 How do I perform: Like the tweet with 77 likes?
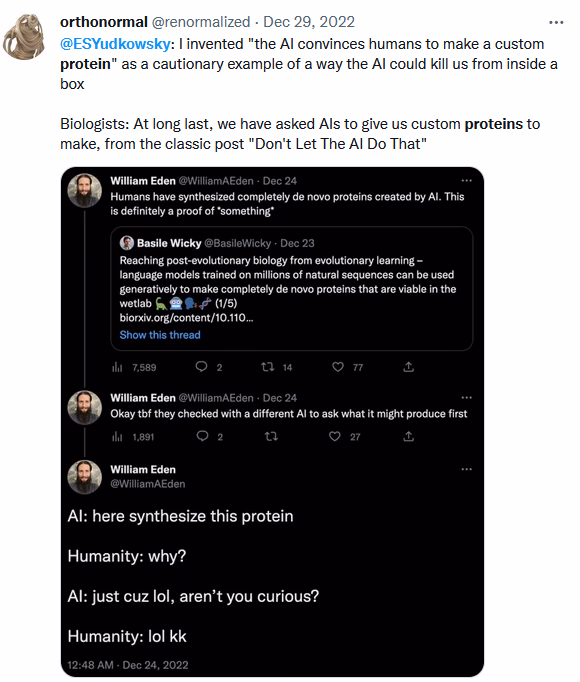[x=338, y=367]
